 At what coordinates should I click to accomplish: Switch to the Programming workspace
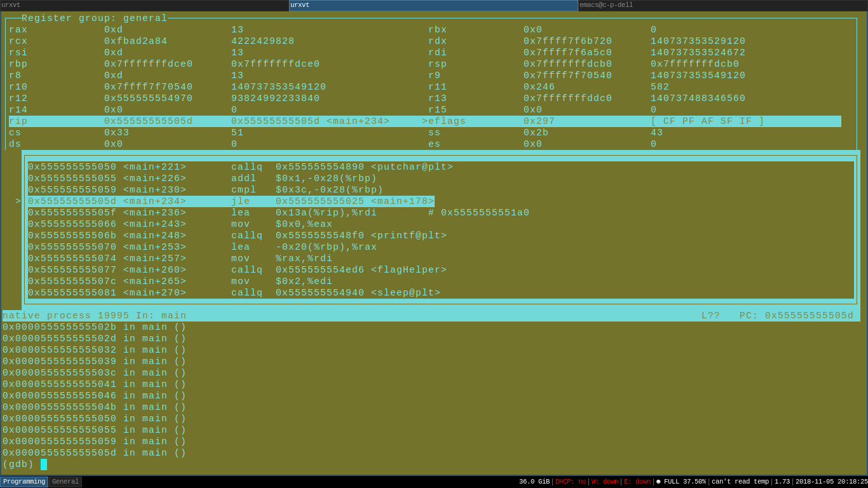(24, 482)
